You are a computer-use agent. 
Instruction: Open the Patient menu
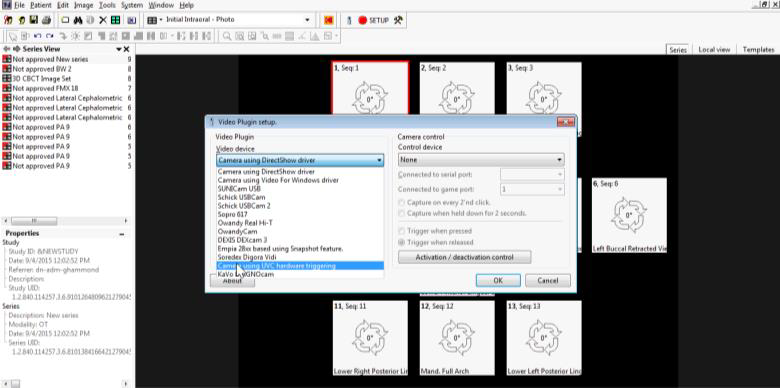[40, 5]
